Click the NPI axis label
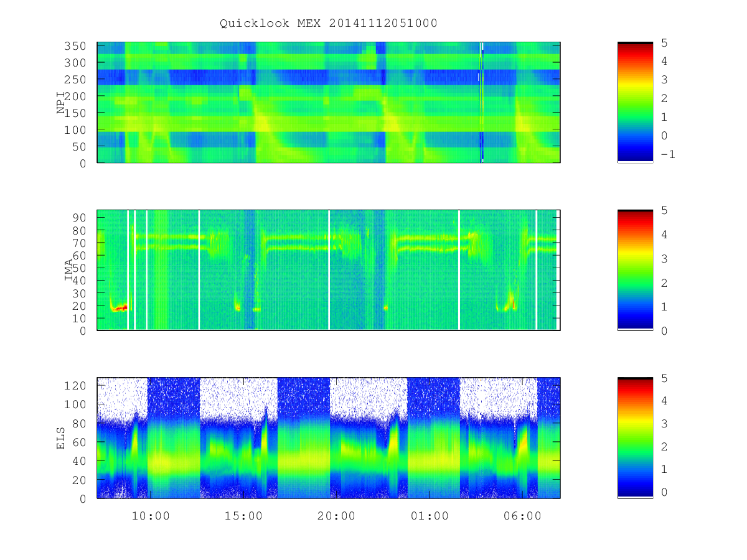747x560 pixels. (x=61, y=103)
